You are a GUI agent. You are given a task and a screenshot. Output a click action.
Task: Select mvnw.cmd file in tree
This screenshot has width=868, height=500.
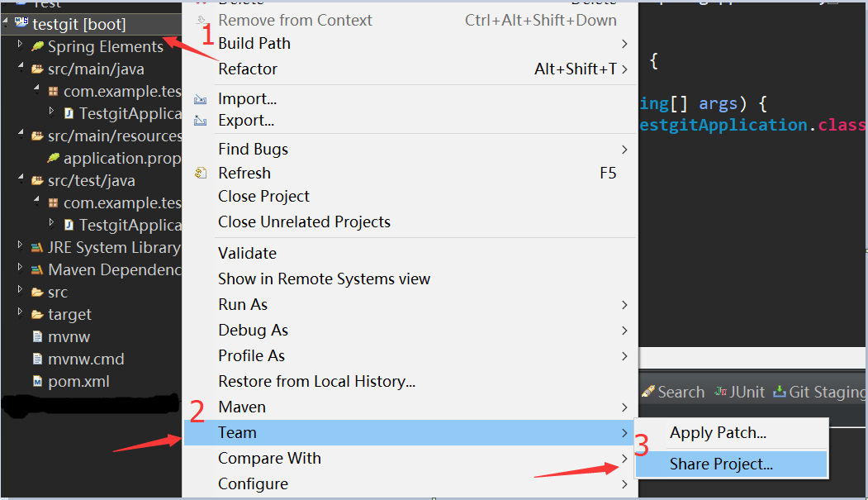click(x=86, y=359)
